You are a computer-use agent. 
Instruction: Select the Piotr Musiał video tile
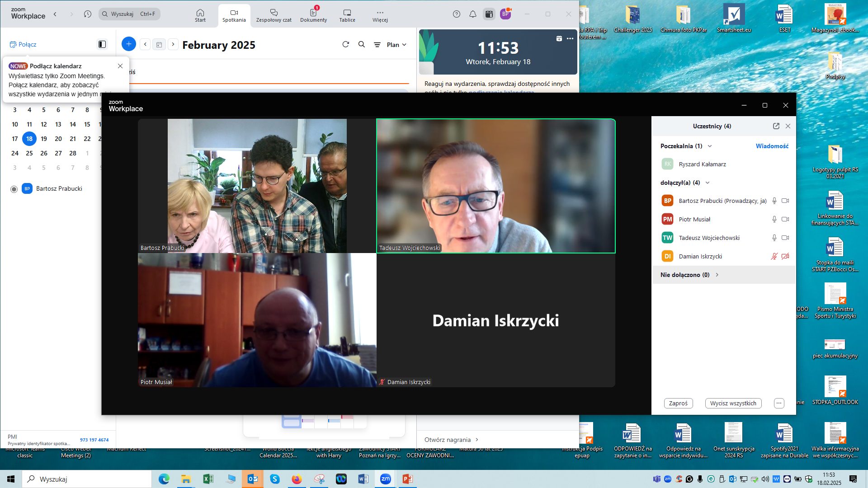pyautogui.click(x=257, y=320)
